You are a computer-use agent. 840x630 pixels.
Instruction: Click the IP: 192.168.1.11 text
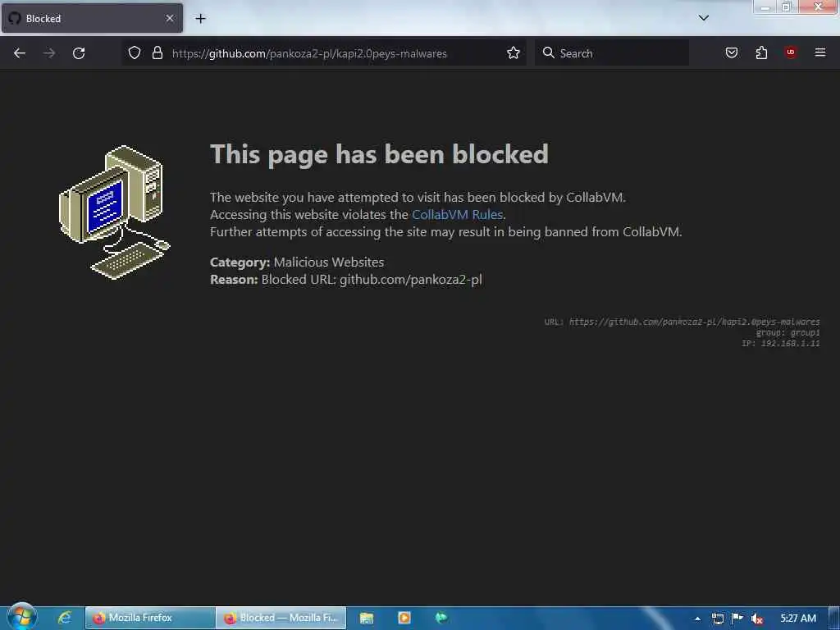click(781, 344)
